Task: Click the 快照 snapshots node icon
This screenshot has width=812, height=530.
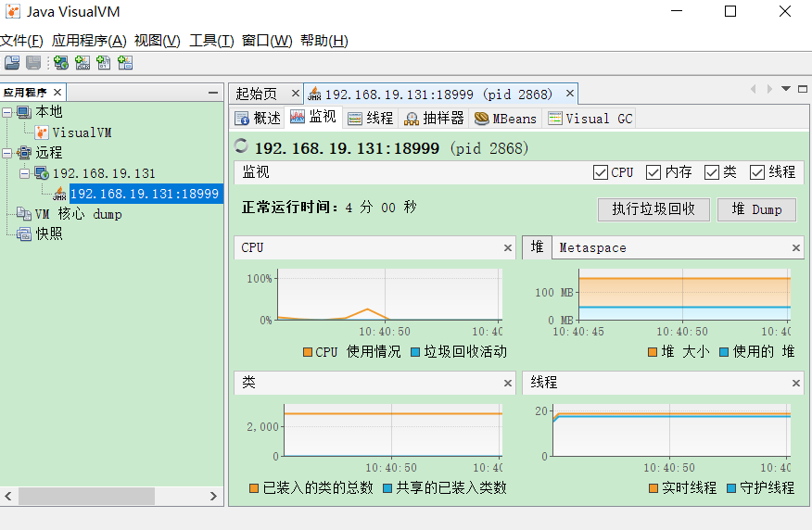Action: pyautogui.click(x=24, y=233)
